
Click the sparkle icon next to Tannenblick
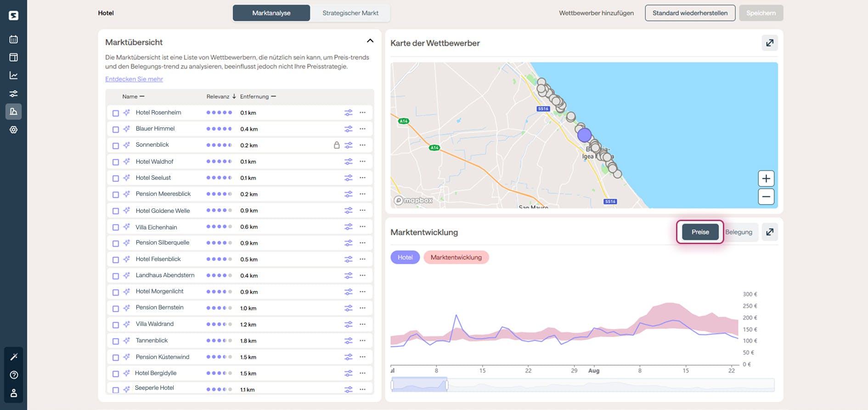click(127, 341)
